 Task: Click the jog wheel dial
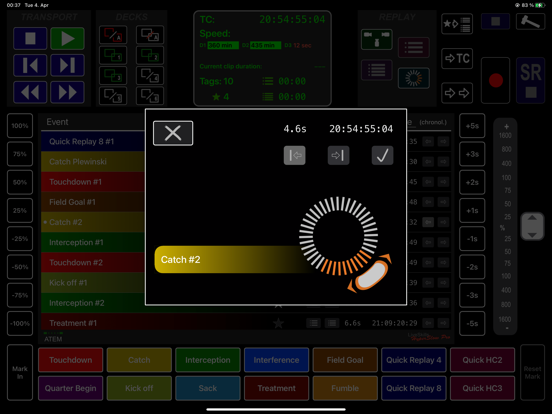[x=338, y=236]
